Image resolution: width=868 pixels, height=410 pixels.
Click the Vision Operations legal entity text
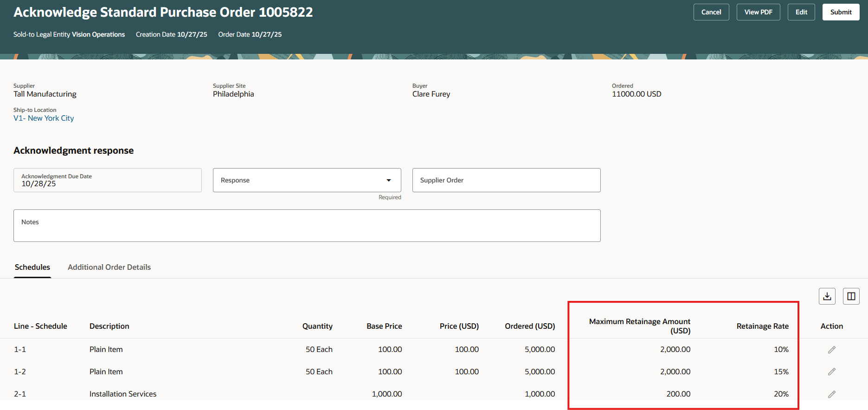tap(98, 34)
